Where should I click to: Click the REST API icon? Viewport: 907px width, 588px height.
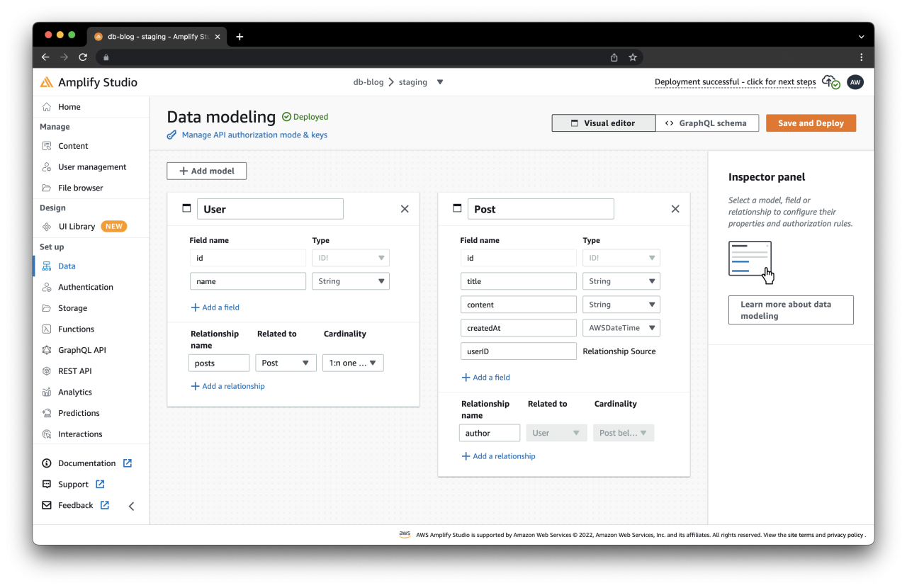(x=47, y=371)
